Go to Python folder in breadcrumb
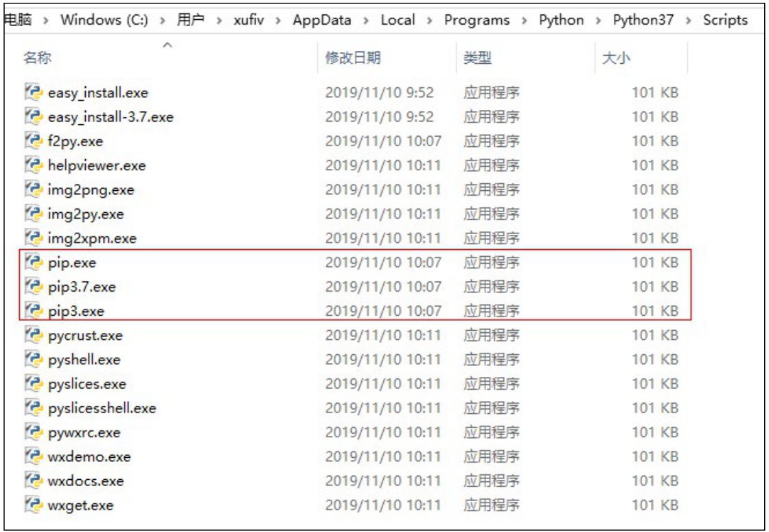The height and width of the screenshot is (532, 769). [562, 20]
